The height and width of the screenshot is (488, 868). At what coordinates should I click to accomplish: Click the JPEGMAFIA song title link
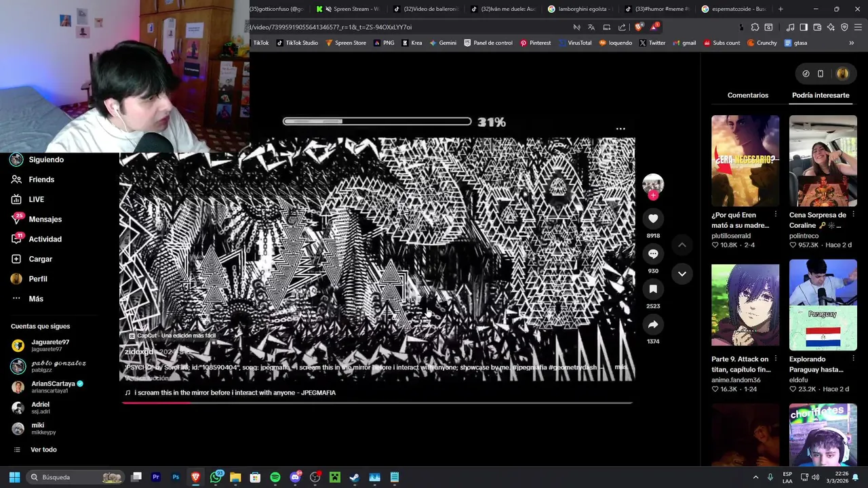pyautogui.click(x=235, y=393)
